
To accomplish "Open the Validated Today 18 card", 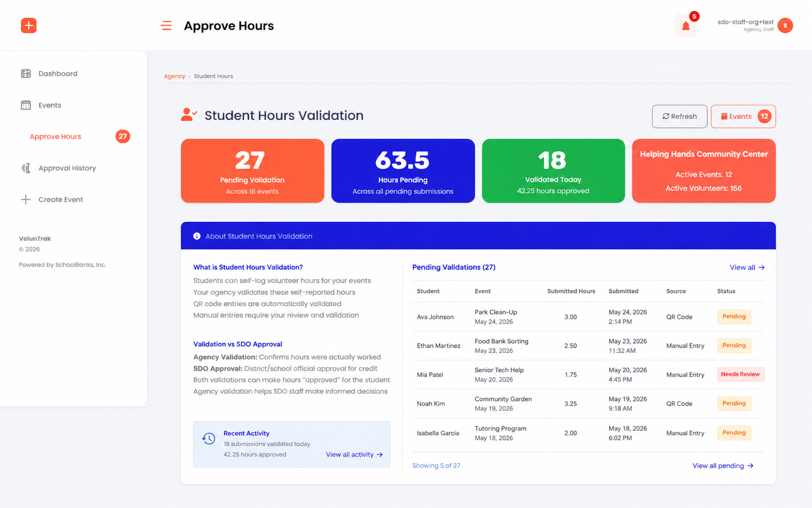I will 553,171.
